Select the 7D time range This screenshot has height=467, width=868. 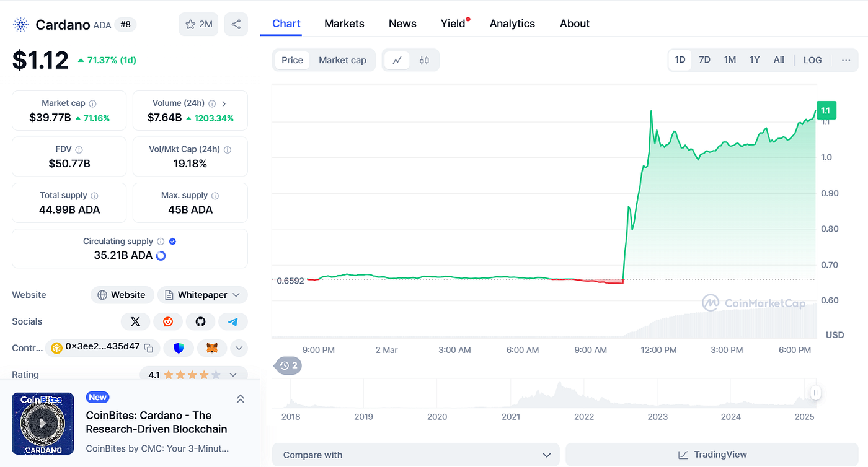click(705, 60)
